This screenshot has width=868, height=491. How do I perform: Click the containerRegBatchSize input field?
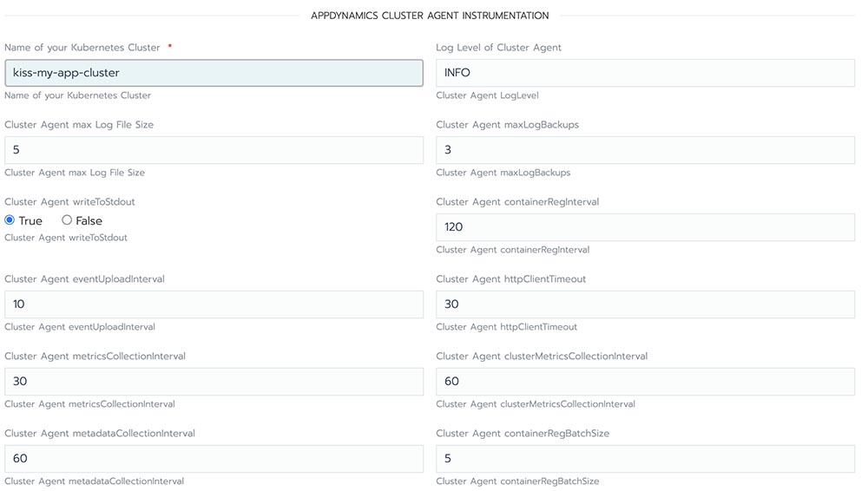(645, 459)
